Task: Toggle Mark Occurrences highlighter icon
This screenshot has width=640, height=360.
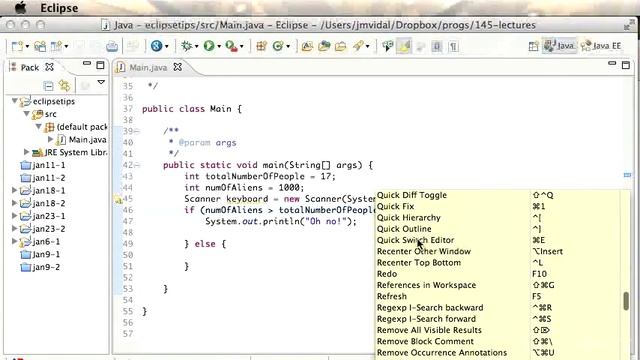Action: (x=404, y=46)
